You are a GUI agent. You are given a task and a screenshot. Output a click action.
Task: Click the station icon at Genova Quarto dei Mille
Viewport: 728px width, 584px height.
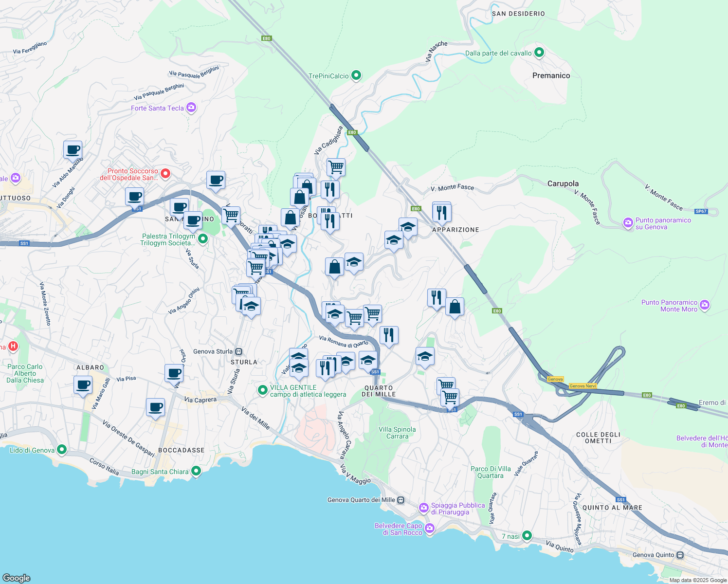tap(400, 500)
